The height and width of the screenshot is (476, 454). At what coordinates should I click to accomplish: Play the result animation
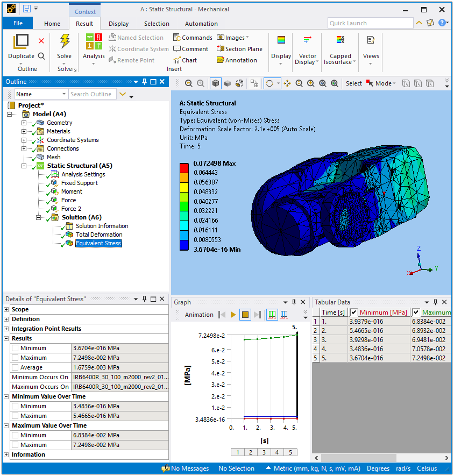coord(233,315)
